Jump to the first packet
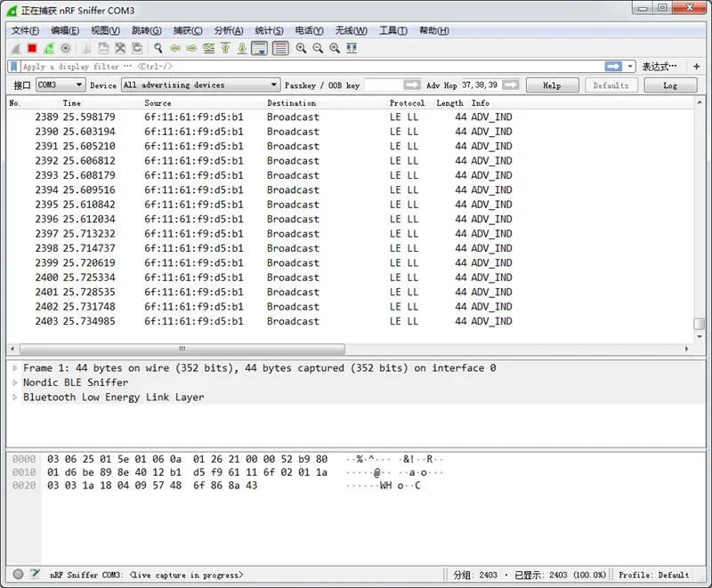Screen dimensions: 712x588 click(225, 48)
